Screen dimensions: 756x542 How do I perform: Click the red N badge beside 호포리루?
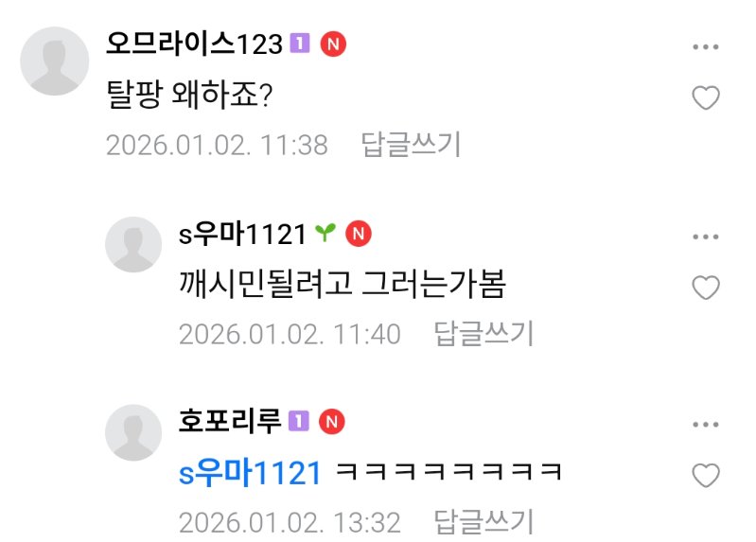click(332, 422)
